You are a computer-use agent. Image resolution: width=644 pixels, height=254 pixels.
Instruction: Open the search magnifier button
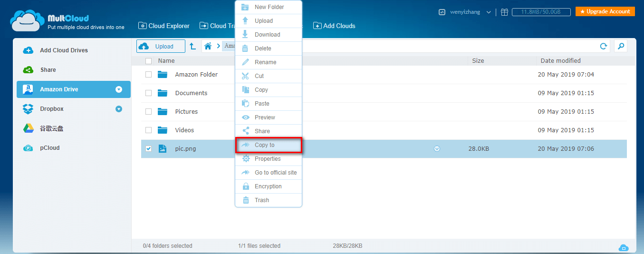click(x=620, y=46)
